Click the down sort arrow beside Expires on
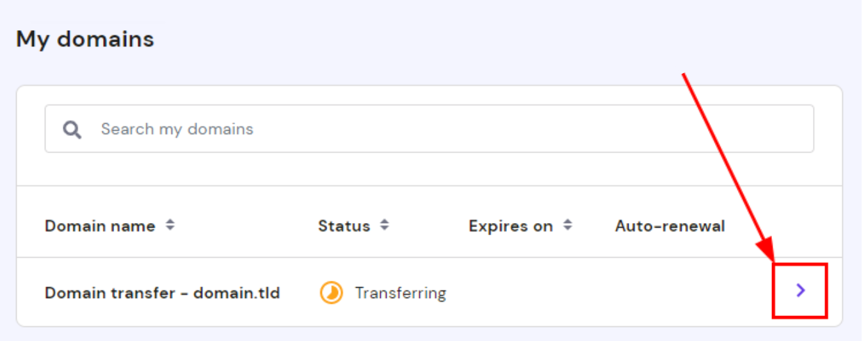868x341 pixels. (567, 229)
